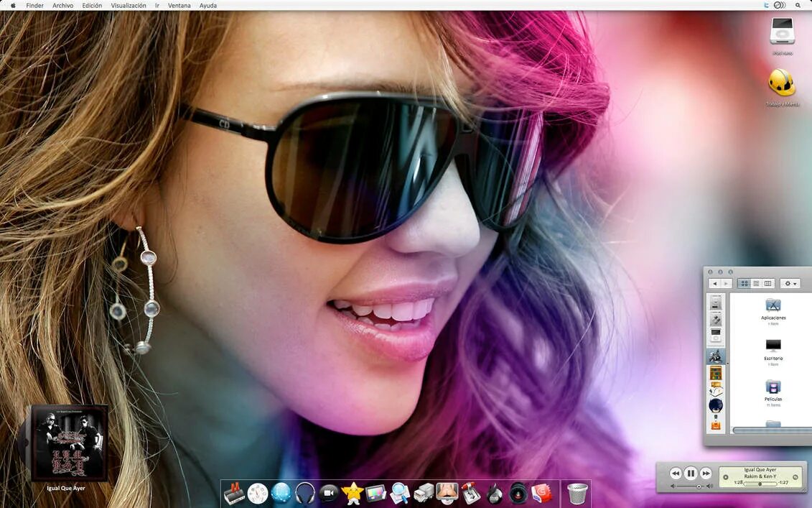The height and width of the screenshot is (508, 812).
Task: Open the white round clock-like dock icon
Action: click(257, 493)
